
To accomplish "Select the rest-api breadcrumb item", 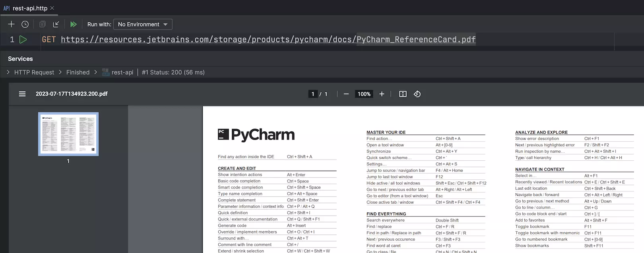I will 122,72.
